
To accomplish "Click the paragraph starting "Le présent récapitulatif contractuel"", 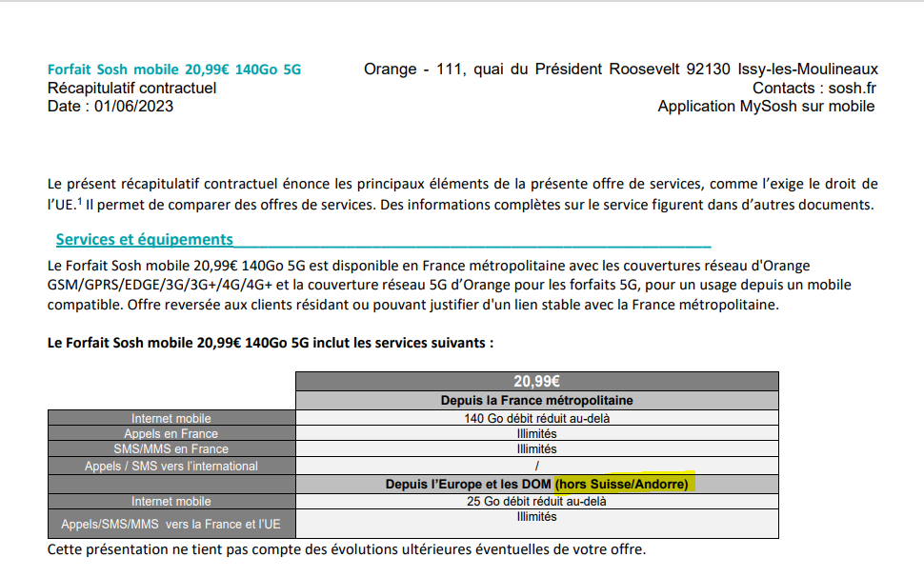I will click(463, 194).
